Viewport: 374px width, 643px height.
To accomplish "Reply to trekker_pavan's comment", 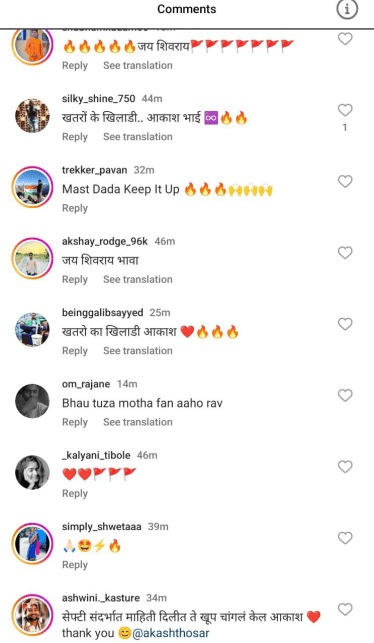I will pyautogui.click(x=75, y=208).
